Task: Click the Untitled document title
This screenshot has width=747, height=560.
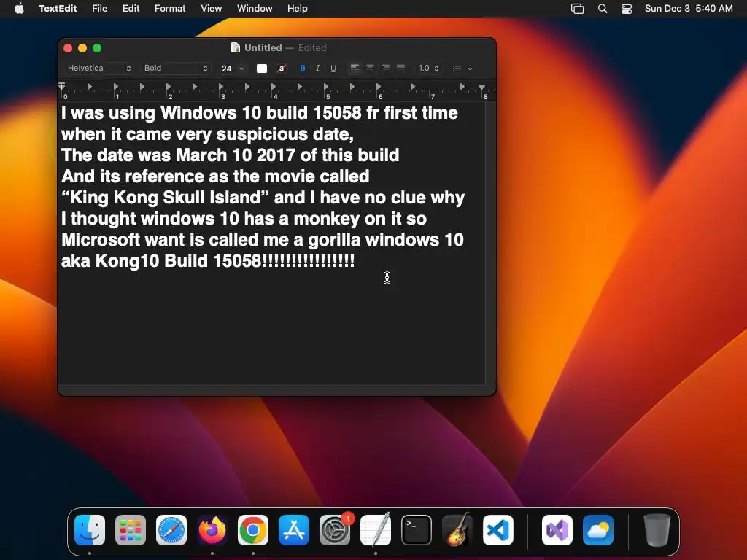Action: click(x=263, y=47)
